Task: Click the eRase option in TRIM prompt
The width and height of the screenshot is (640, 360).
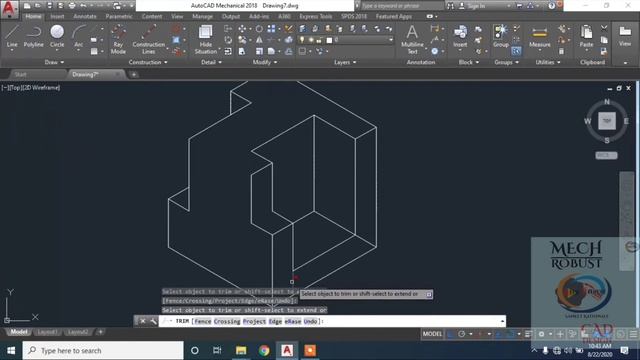Action: [x=293, y=321]
